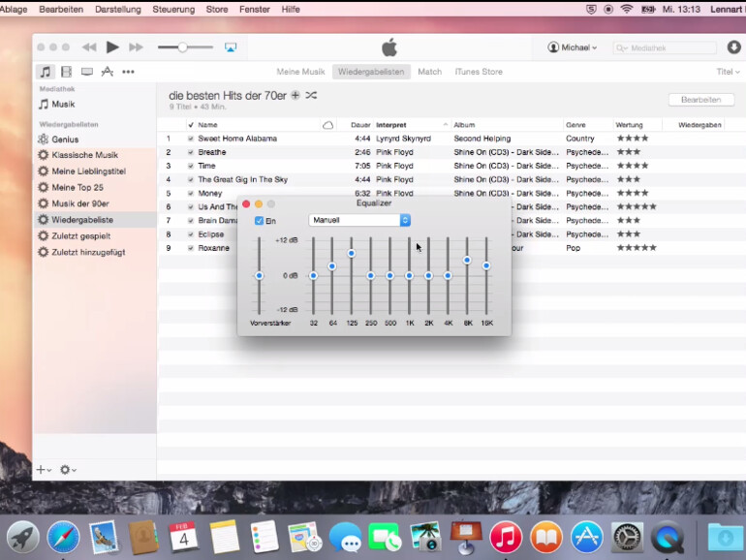The width and height of the screenshot is (746, 560).
Task: Disable the equalizer Ein checkbox
Action: click(260, 221)
